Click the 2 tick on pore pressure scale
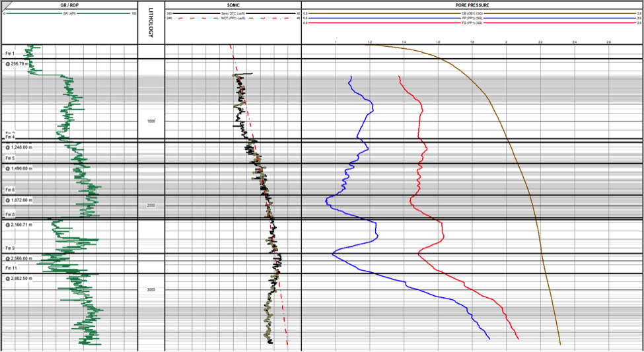 (506, 42)
